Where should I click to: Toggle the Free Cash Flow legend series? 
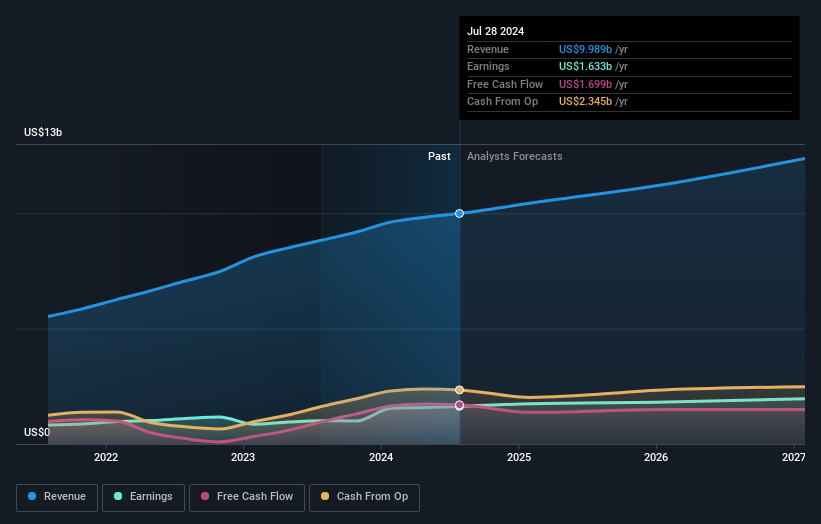[247, 497]
